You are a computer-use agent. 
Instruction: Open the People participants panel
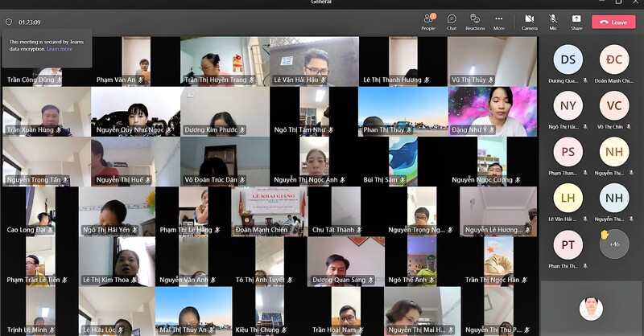coord(427,21)
